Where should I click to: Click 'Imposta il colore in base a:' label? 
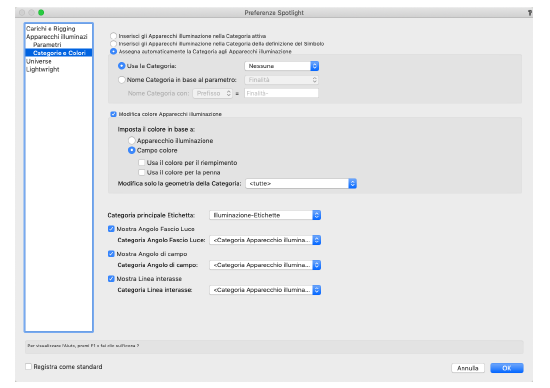coord(156,129)
